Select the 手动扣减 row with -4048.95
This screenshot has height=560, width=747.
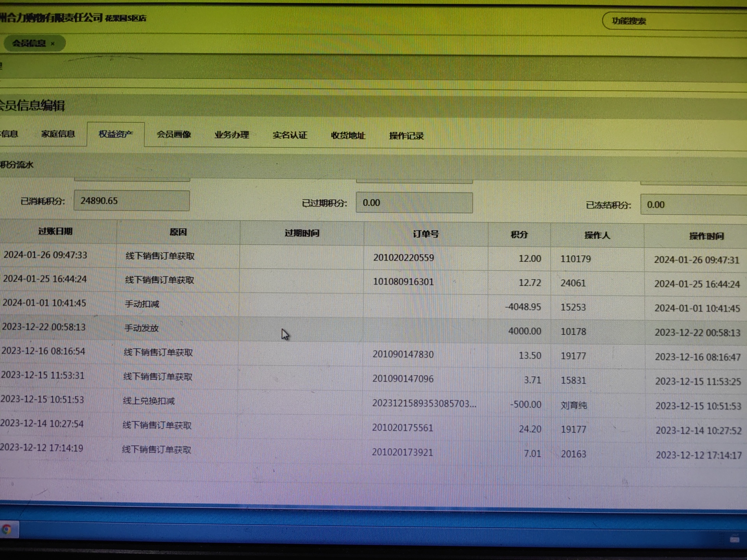(x=142, y=304)
